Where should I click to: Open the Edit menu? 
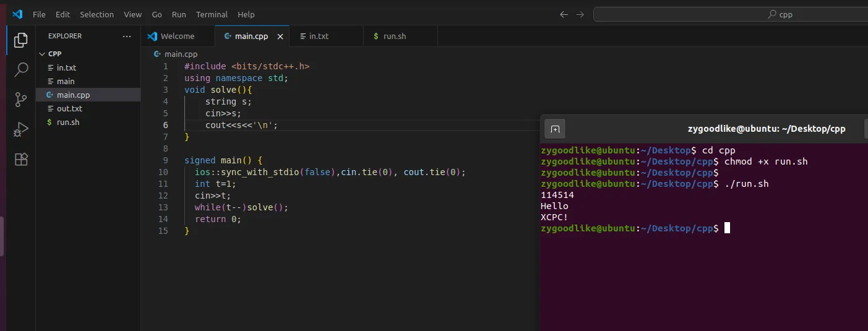pos(62,14)
